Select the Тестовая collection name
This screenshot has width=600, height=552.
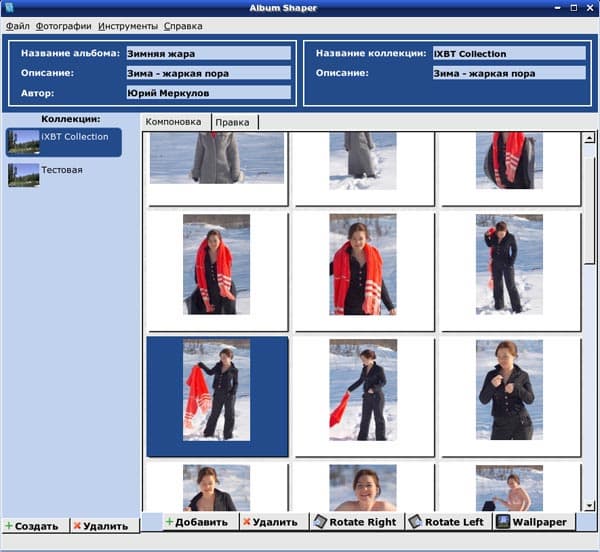tap(62, 170)
